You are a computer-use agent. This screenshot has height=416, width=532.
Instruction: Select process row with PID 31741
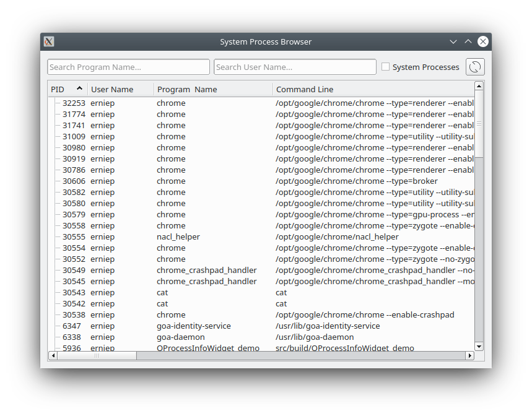tap(261, 126)
